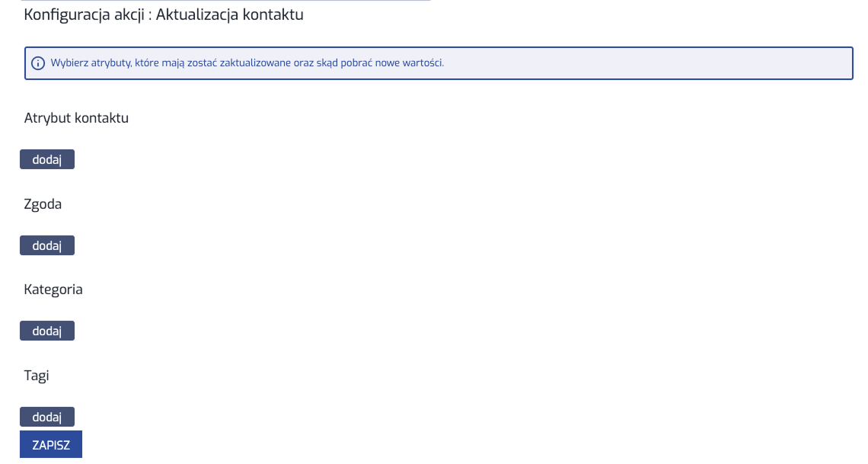The width and height of the screenshot is (868, 464).
Task: Add a tag with dodaj under Tagi
Action: [46, 417]
